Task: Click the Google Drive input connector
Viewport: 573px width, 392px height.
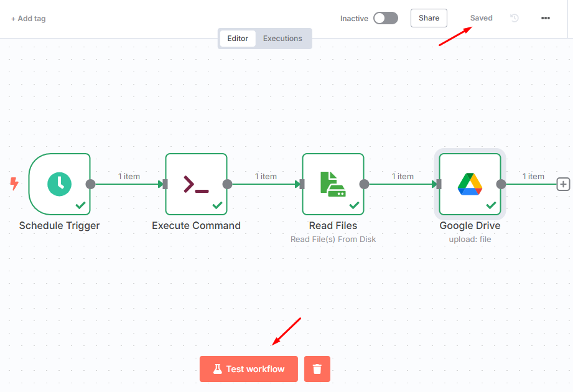Action: [x=439, y=184]
